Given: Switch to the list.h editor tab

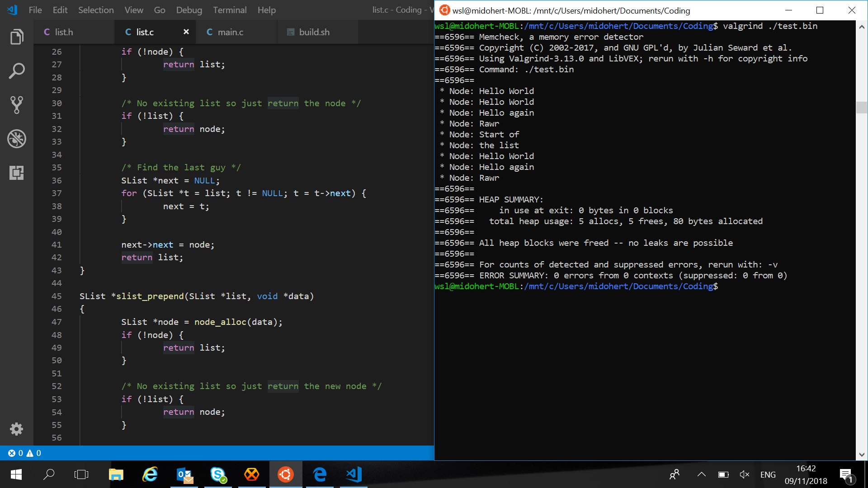Looking at the screenshot, I should coord(74,32).
